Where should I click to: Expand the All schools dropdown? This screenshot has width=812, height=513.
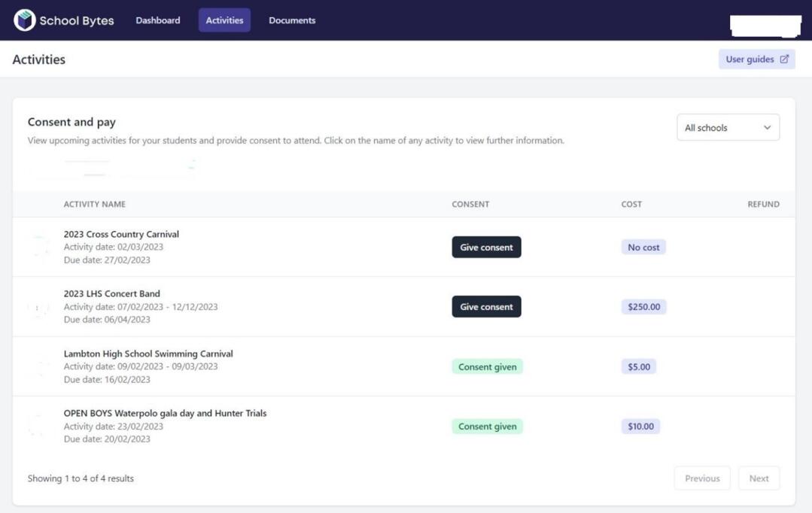click(x=728, y=128)
